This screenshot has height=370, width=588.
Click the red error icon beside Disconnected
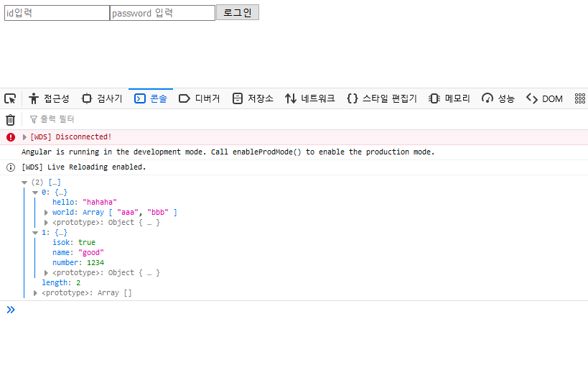click(11, 137)
